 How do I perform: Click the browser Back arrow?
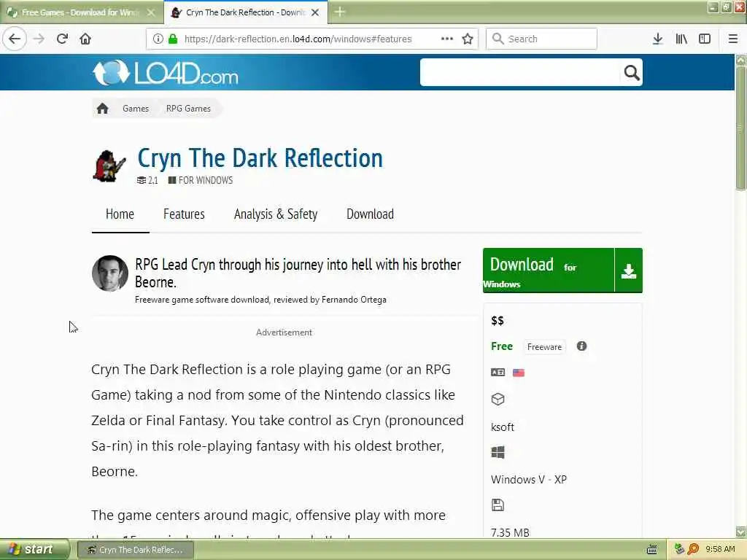pyautogui.click(x=15, y=39)
